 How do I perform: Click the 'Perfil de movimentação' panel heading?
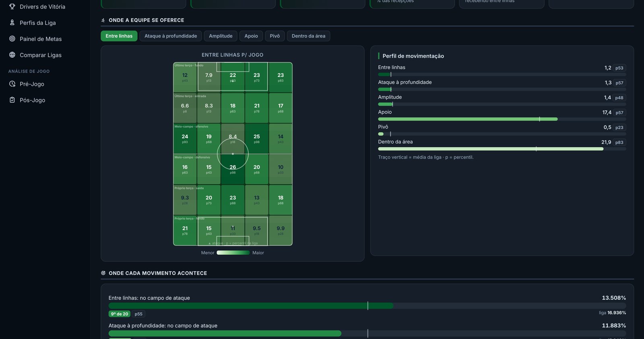coord(413,56)
